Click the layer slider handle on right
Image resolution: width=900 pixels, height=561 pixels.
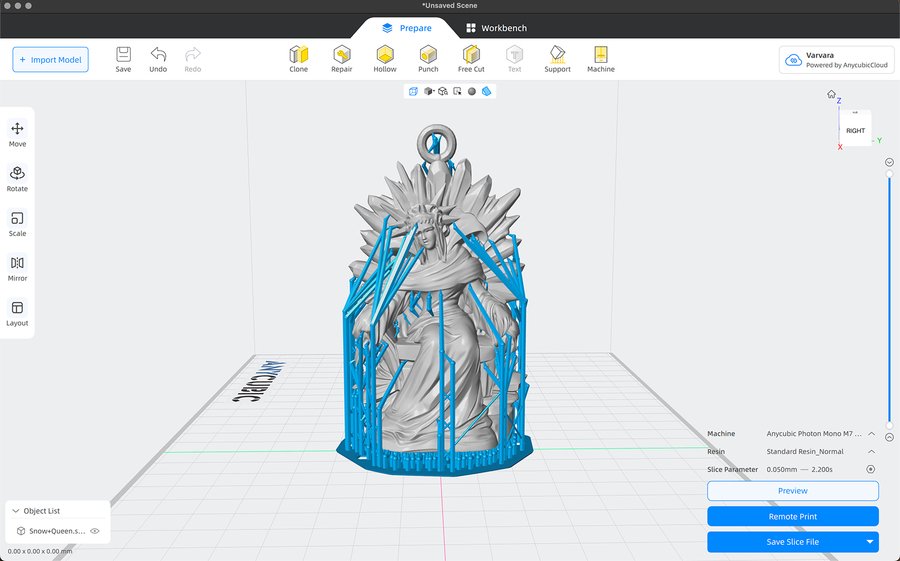pos(889,174)
